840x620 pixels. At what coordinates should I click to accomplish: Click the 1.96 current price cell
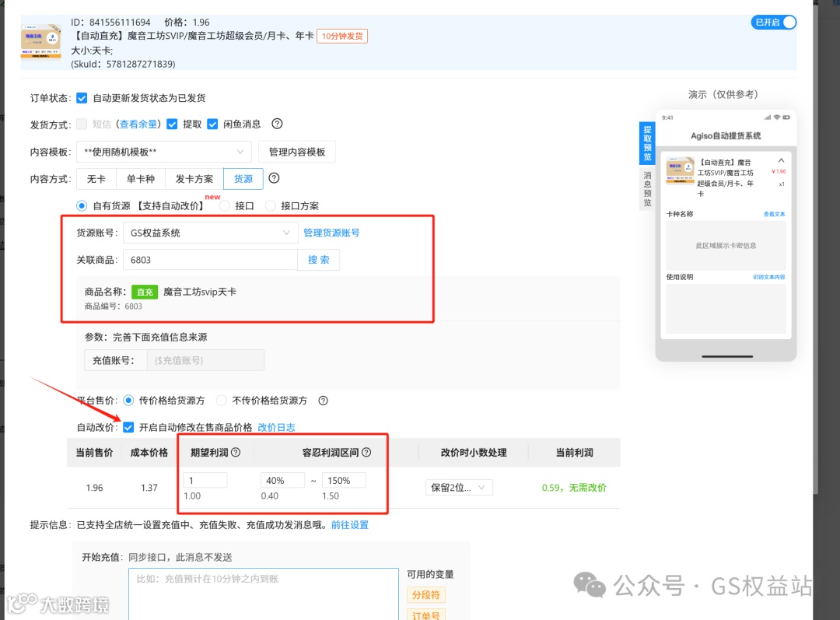pyautogui.click(x=94, y=488)
